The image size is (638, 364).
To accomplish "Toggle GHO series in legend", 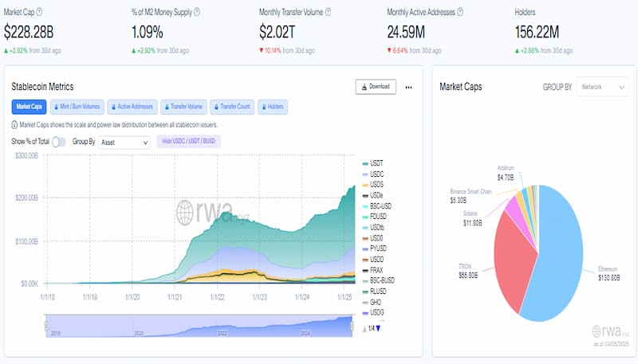I will pos(372,302).
